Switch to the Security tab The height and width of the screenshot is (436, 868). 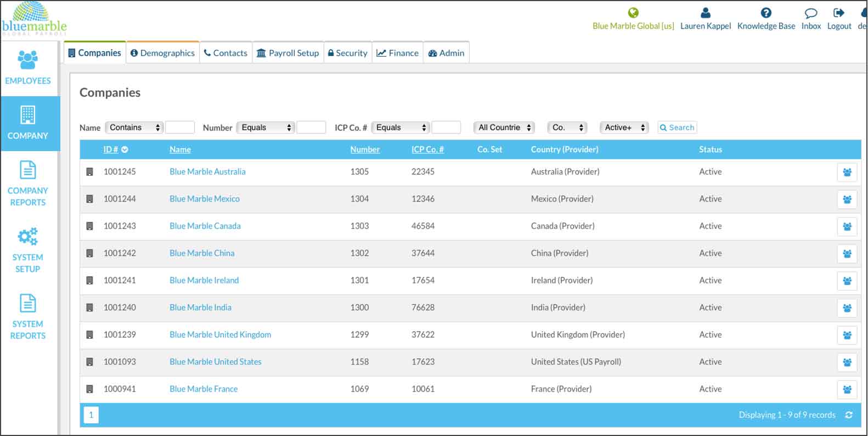coord(348,53)
